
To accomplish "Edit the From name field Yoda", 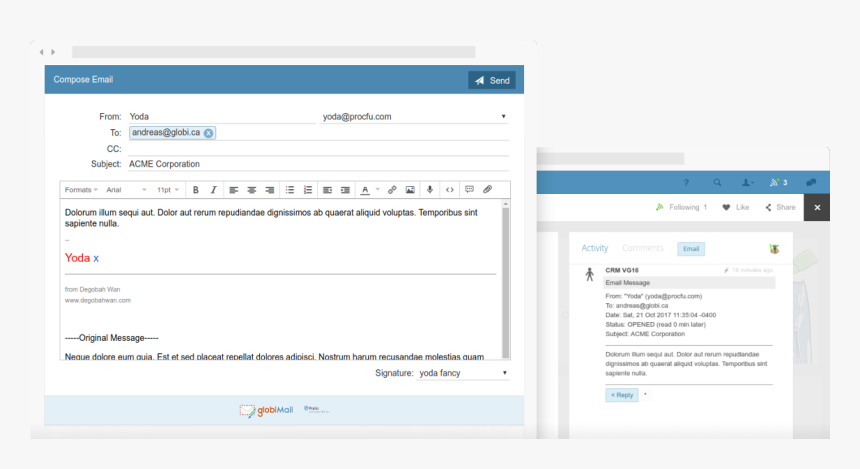I will [x=222, y=116].
